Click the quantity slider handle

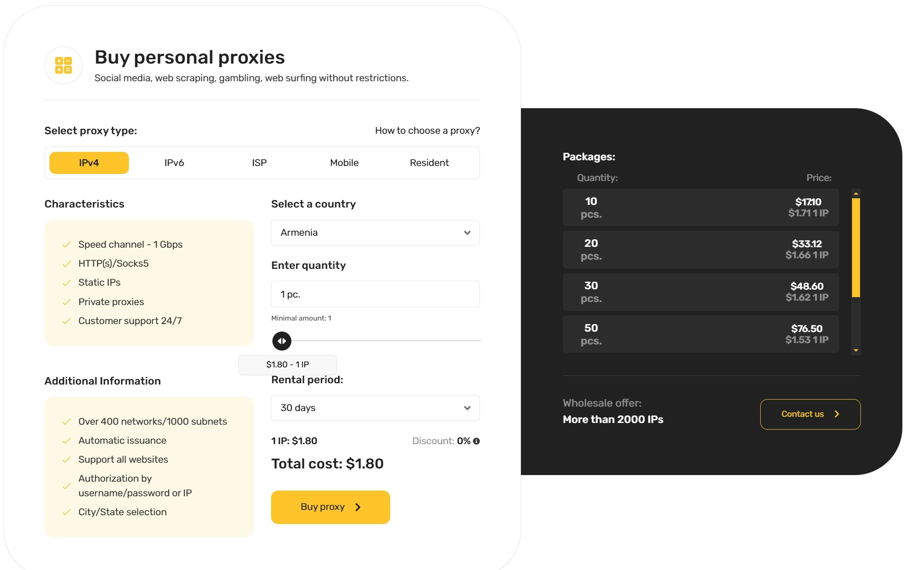tap(282, 341)
